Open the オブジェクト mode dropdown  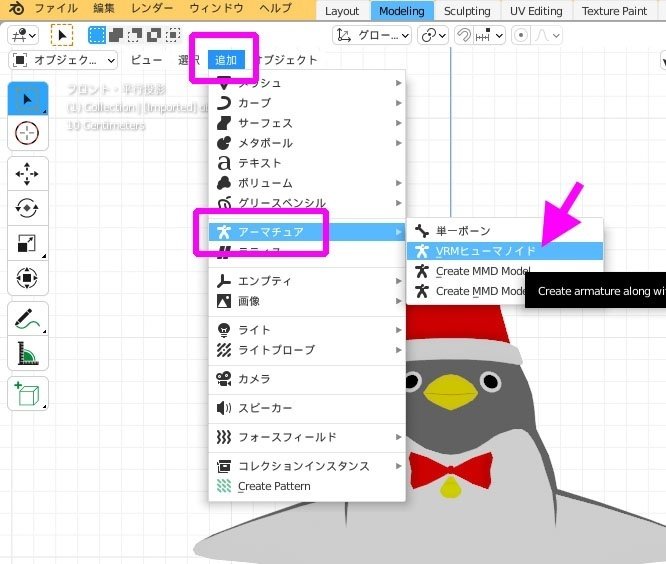click(x=63, y=60)
